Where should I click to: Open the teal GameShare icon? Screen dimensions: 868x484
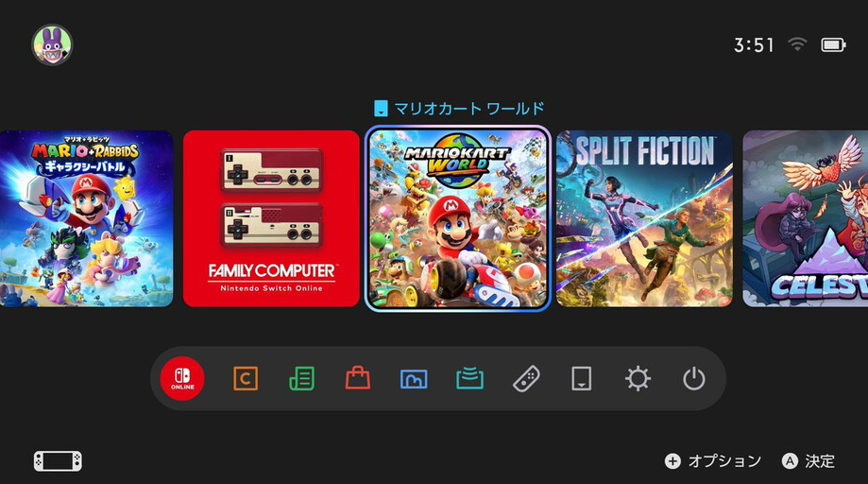[x=470, y=378]
